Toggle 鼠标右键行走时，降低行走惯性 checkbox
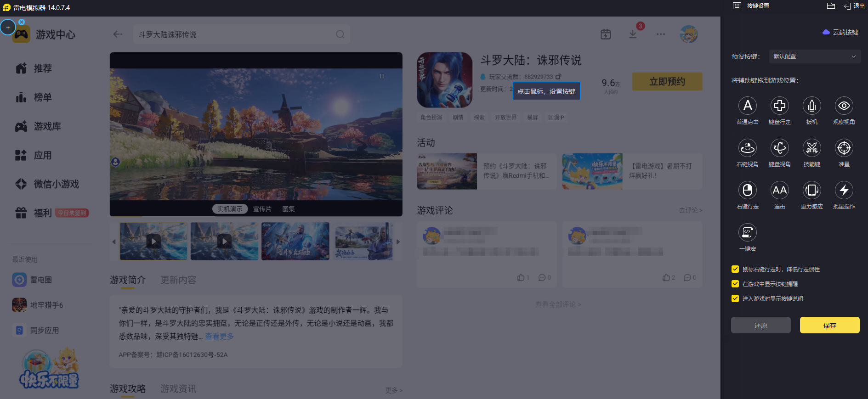This screenshot has height=399, width=868. tap(735, 270)
